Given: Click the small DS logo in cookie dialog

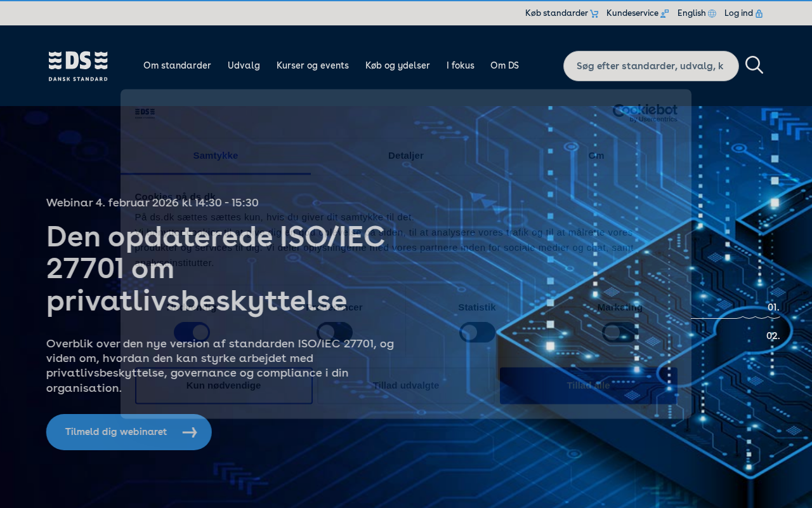Looking at the screenshot, I should pyautogui.click(x=145, y=113).
